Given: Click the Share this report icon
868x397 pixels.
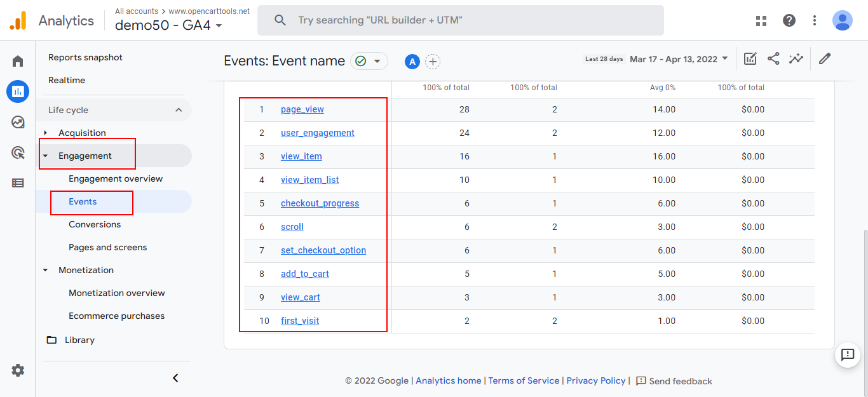Looking at the screenshot, I should point(773,59).
